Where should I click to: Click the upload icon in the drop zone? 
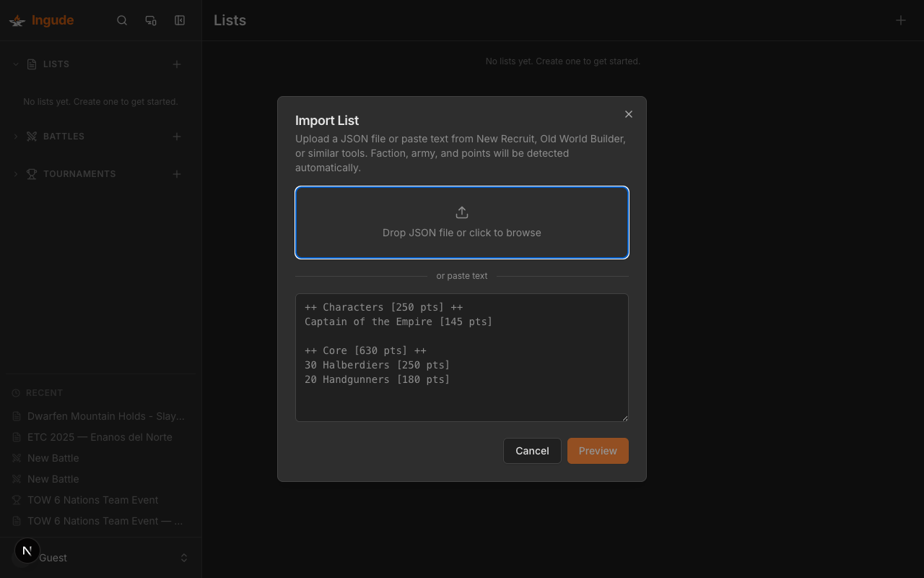[461, 212]
